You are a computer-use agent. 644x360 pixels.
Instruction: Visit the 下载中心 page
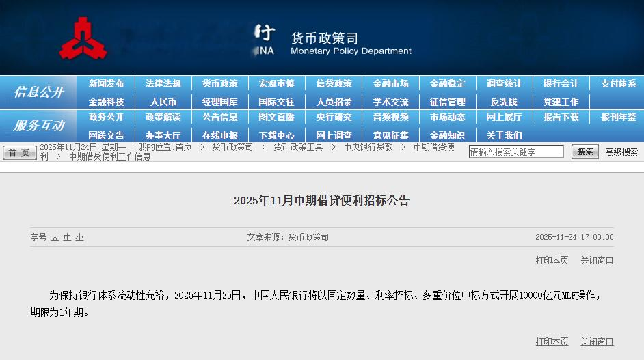[276, 135]
